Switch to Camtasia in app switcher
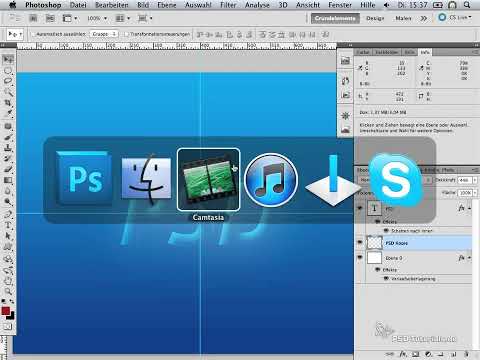 [208, 180]
